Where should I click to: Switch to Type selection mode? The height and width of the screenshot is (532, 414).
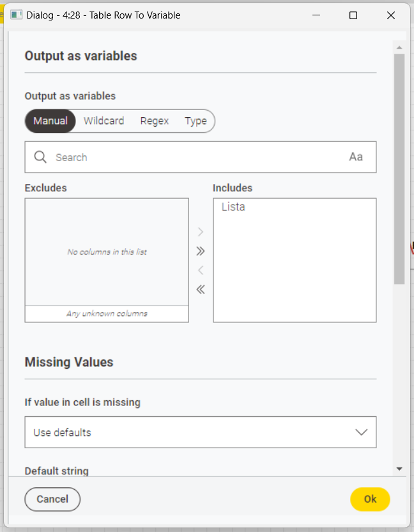(195, 121)
